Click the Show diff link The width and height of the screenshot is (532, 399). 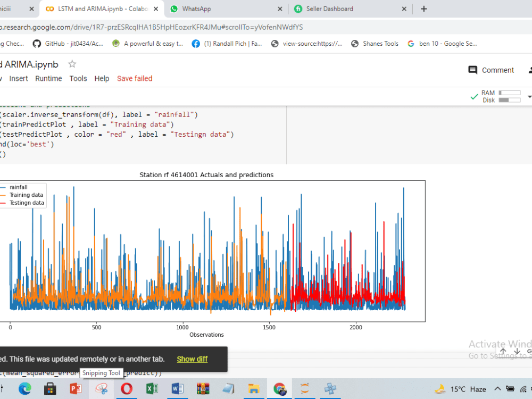192,359
